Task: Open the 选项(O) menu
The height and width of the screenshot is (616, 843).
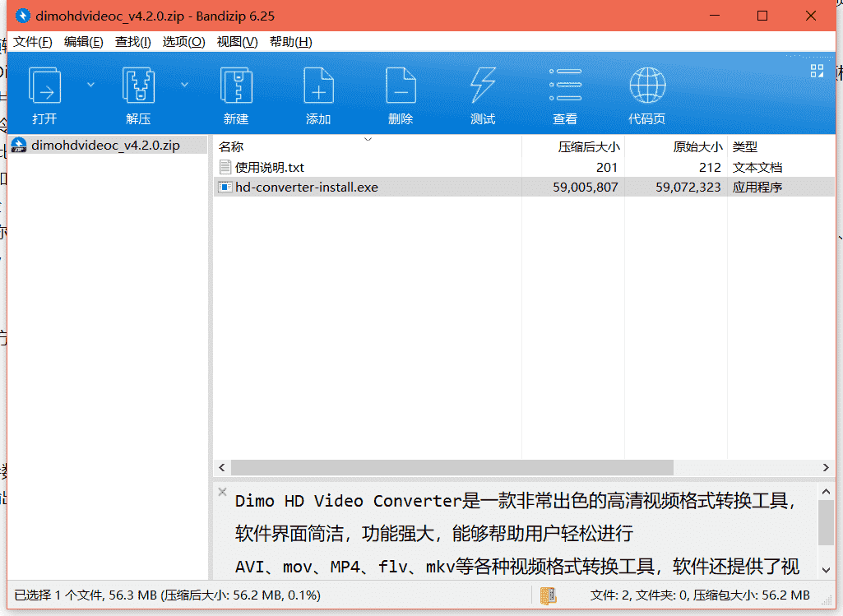Action: tap(184, 42)
